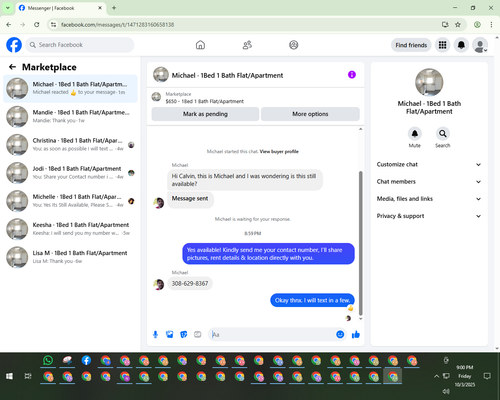Focus the Search Facebook box
Image resolution: width=500 pixels, height=400 pixels.
[x=80, y=45]
